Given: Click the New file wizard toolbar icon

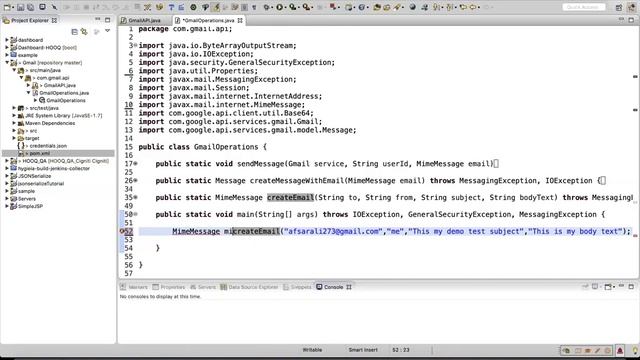Looking at the screenshot, I should pos(6,7).
